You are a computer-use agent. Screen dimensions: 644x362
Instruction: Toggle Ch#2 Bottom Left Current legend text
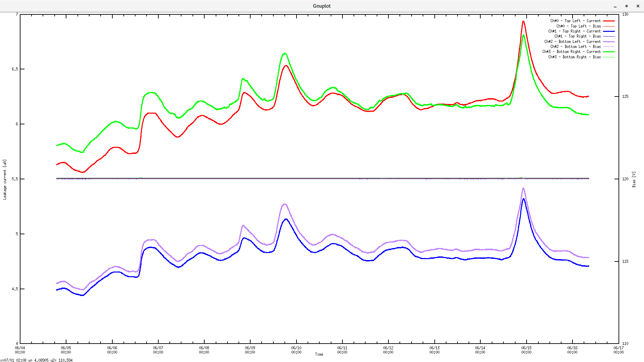(x=572, y=42)
